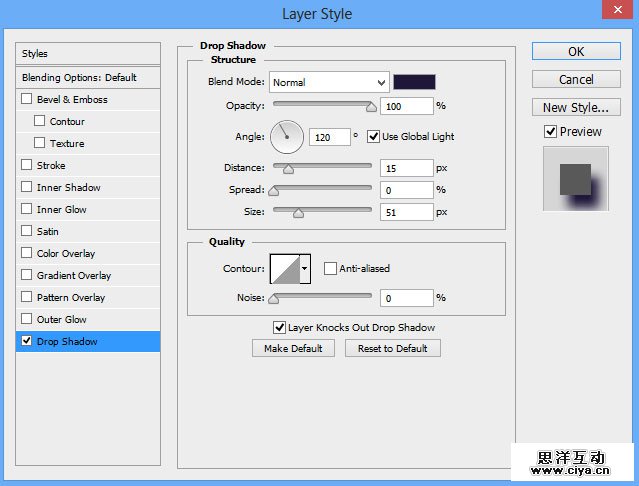Image resolution: width=639 pixels, height=486 pixels.
Task: Click the Distance value input field
Action: 406,168
